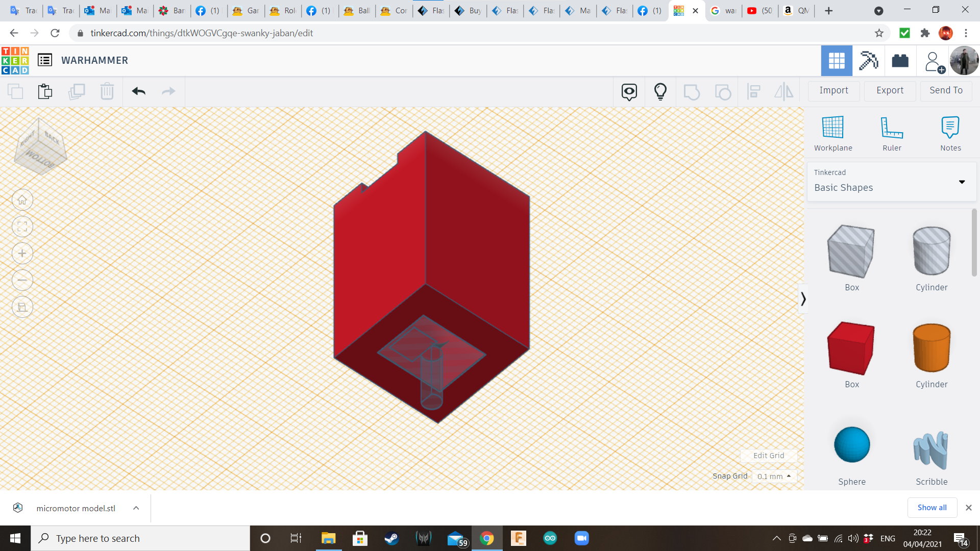Viewport: 980px width, 551px height.
Task: Click the Import button
Action: point(834,90)
